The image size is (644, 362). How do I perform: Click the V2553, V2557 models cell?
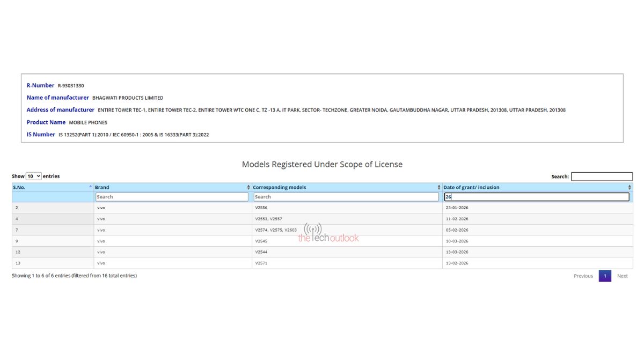point(268,219)
